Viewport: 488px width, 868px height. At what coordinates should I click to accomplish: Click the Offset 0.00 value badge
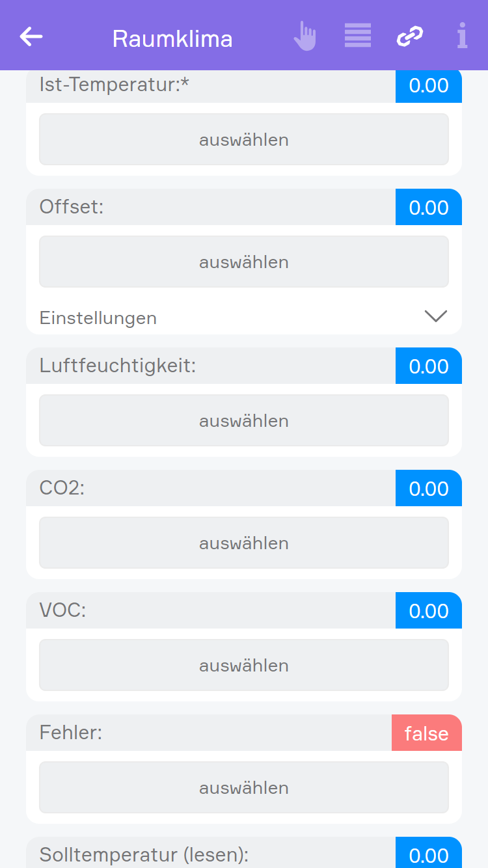pos(429,208)
